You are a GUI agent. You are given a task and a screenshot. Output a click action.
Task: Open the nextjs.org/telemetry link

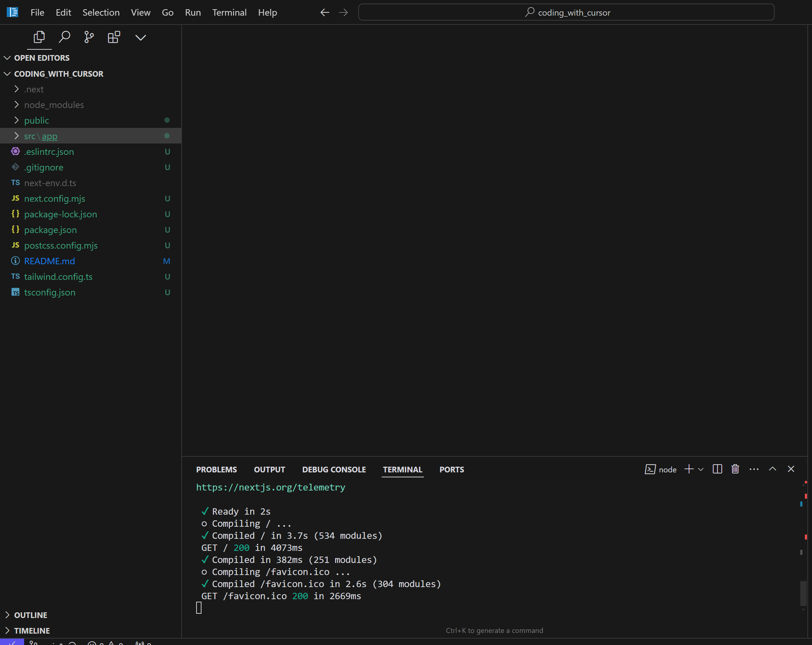[270, 487]
